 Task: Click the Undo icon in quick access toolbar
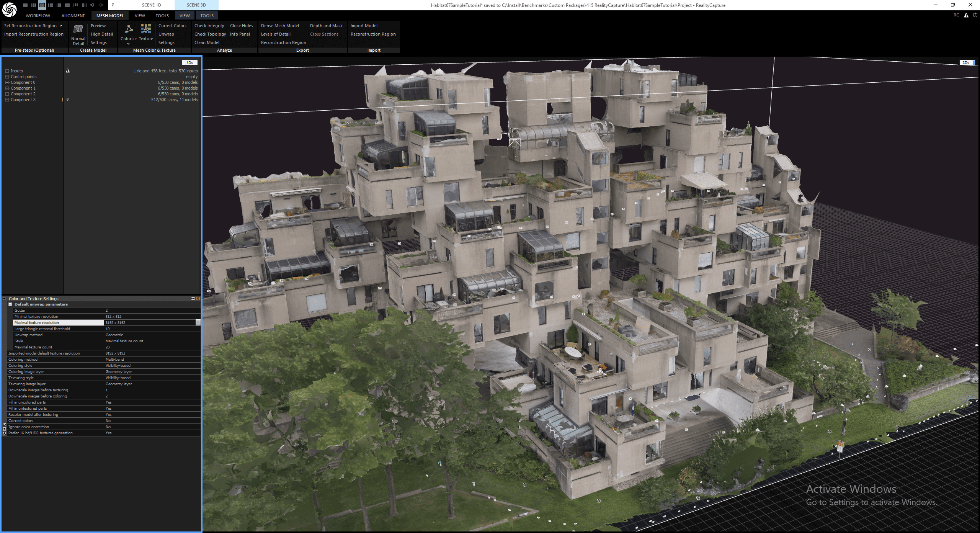point(92,5)
